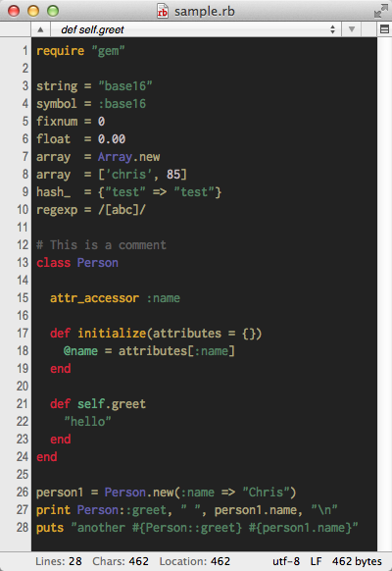Split the editor view with the split icon
The image size is (392, 571).
click(384, 29)
